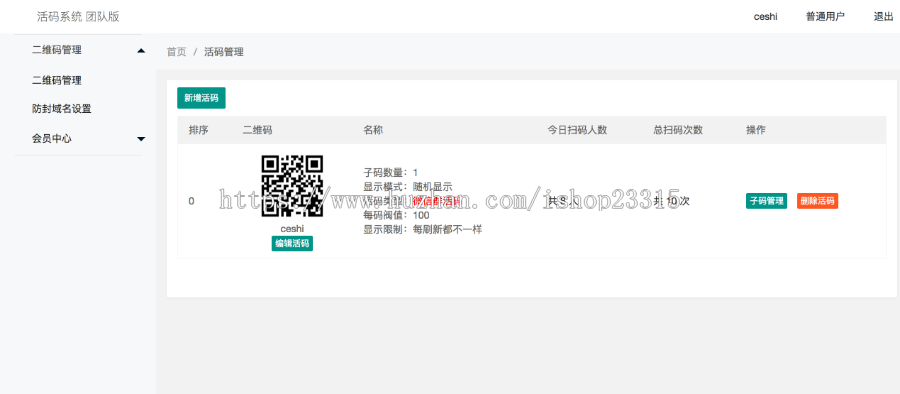Click the ceshi label under QR code
Image resolution: width=900 pixels, height=394 pixels.
tap(292, 229)
